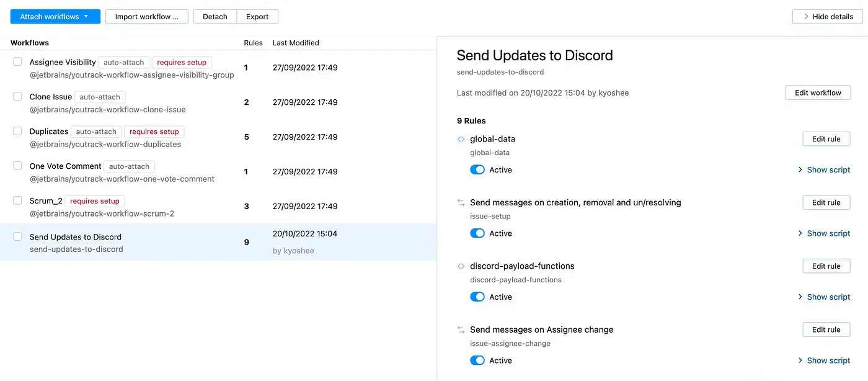
Task: Click 'auto-attach' tag on Duplicates
Action: pyautogui.click(x=96, y=132)
